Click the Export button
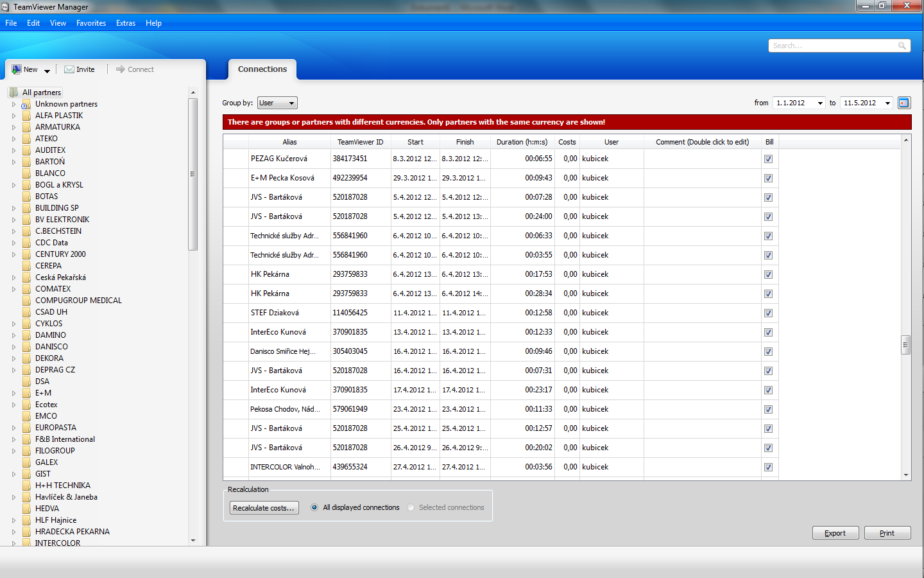Image resolution: width=924 pixels, height=578 pixels. click(835, 533)
